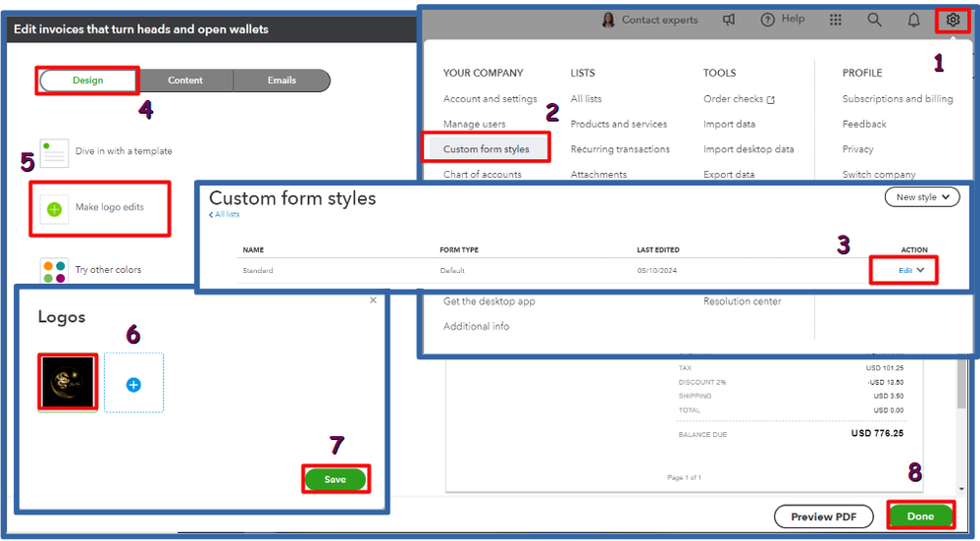Click the green plus Make logo edits icon
The height and width of the screenshot is (541, 980).
pos(54,209)
